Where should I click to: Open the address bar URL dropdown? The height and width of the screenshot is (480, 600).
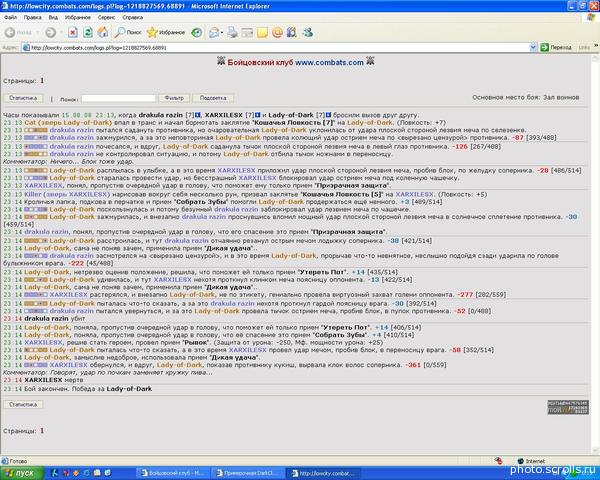pyautogui.click(x=533, y=47)
